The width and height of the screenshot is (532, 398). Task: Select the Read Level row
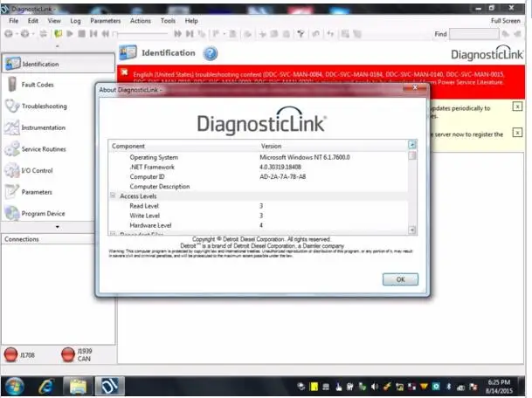[x=258, y=206]
